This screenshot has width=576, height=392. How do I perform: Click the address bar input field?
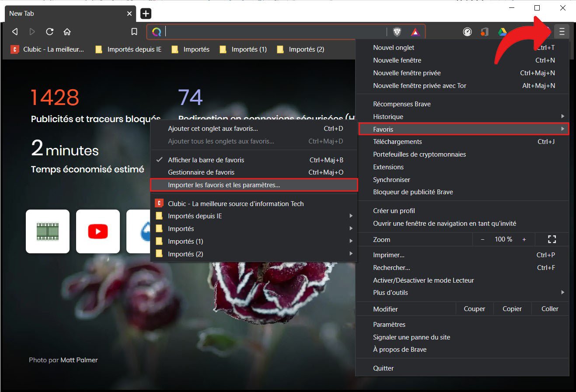pyautogui.click(x=275, y=32)
